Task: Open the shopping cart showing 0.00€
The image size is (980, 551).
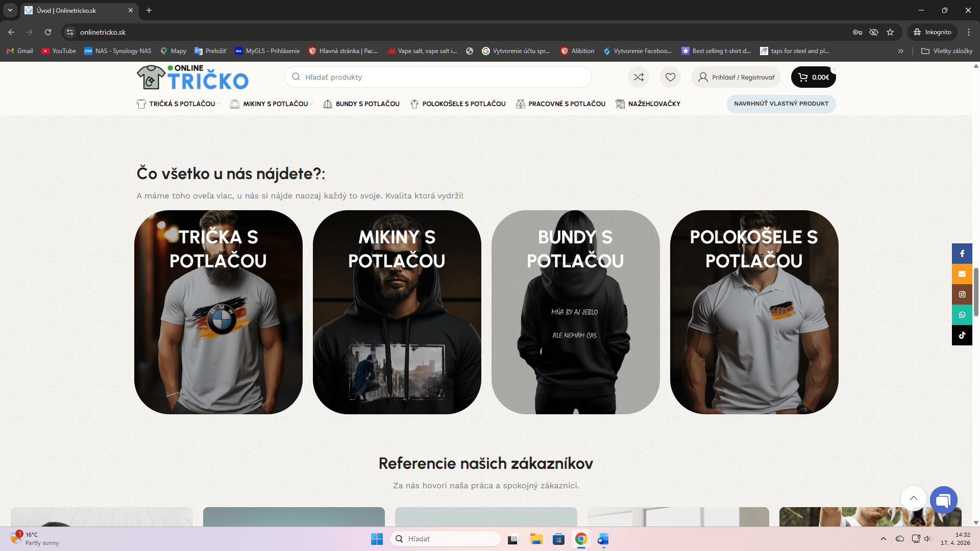Action: pyautogui.click(x=813, y=77)
